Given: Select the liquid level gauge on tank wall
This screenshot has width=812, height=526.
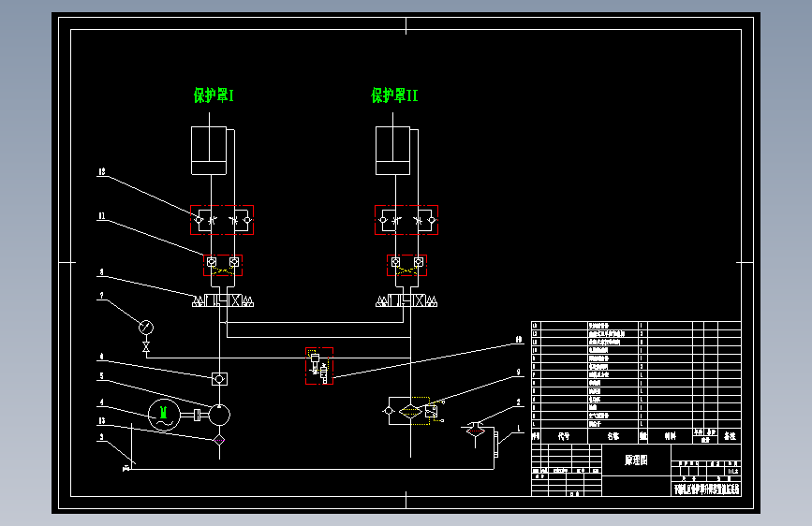Looking at the screenshot, I should 495,445.
